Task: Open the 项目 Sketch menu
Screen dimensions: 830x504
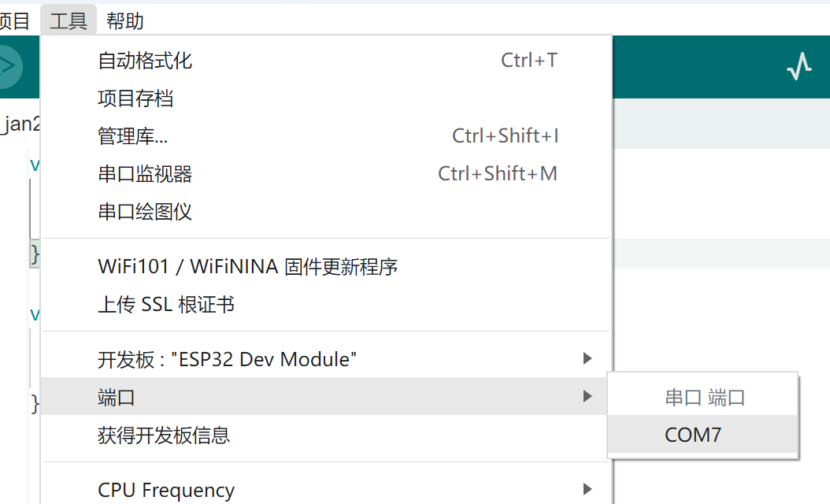Action: point(13,20)
